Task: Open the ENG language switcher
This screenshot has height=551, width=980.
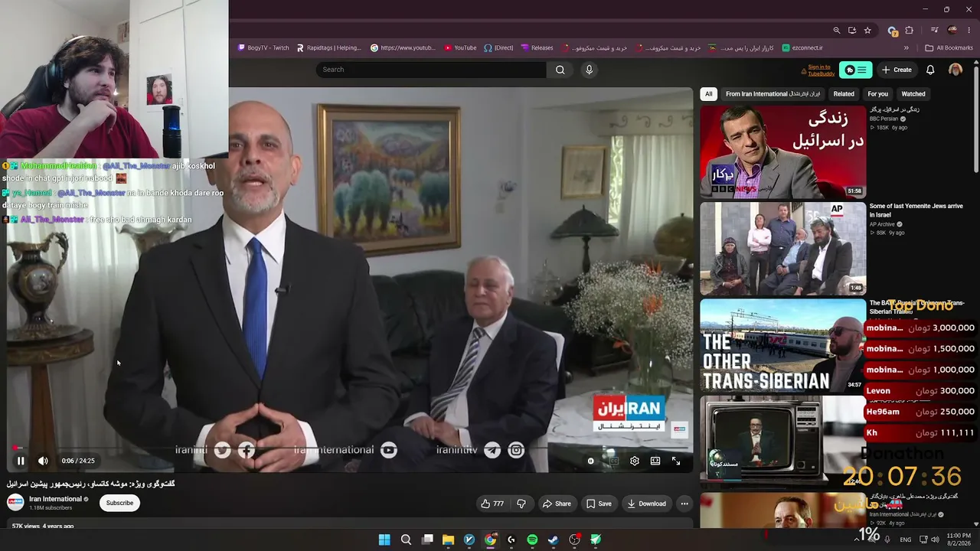Action: tap(906, 540)
